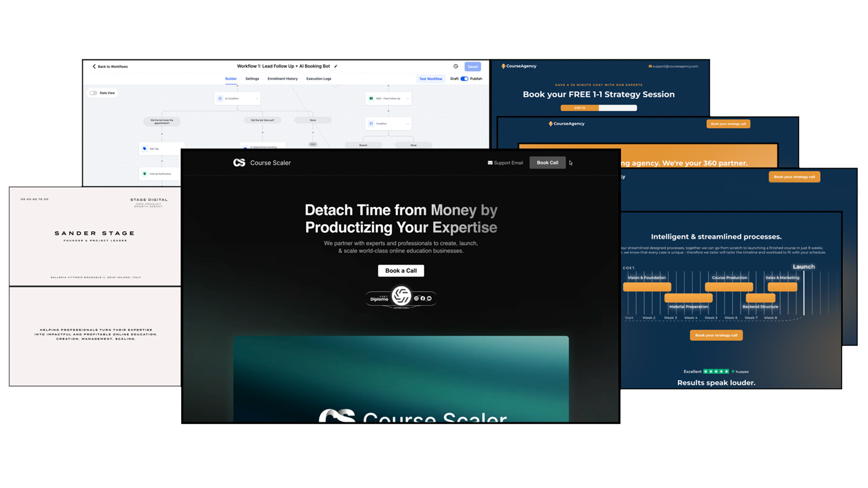Click the END node in the workflow
The image size is (868, 488).
[313, 144]
